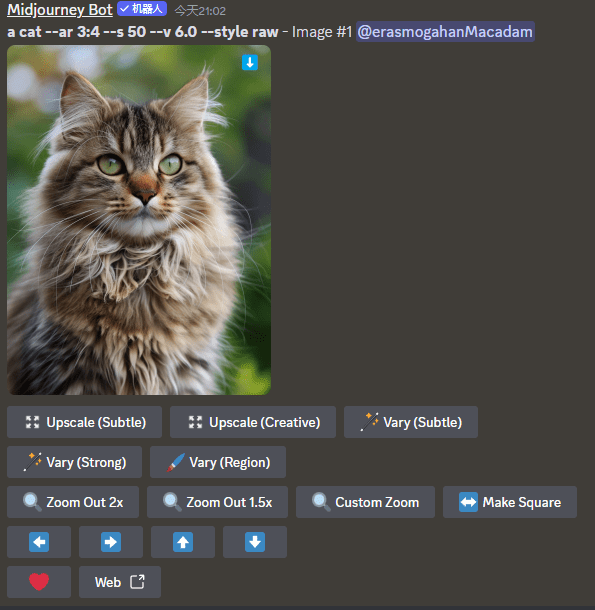Click the verified bot tag badge
595x610 pixels.
tap(142, 9)
